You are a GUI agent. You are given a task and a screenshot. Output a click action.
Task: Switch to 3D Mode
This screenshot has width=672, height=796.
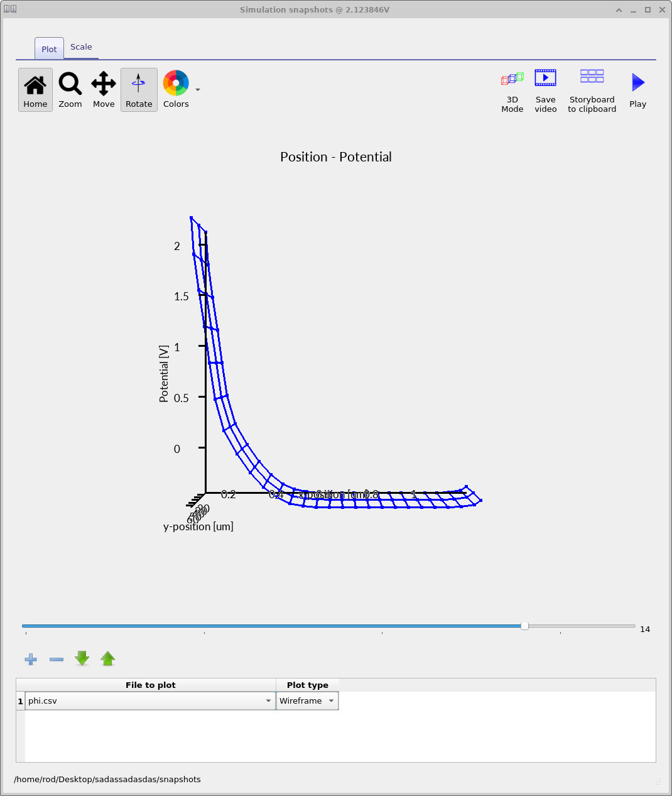tap(512, 89)
